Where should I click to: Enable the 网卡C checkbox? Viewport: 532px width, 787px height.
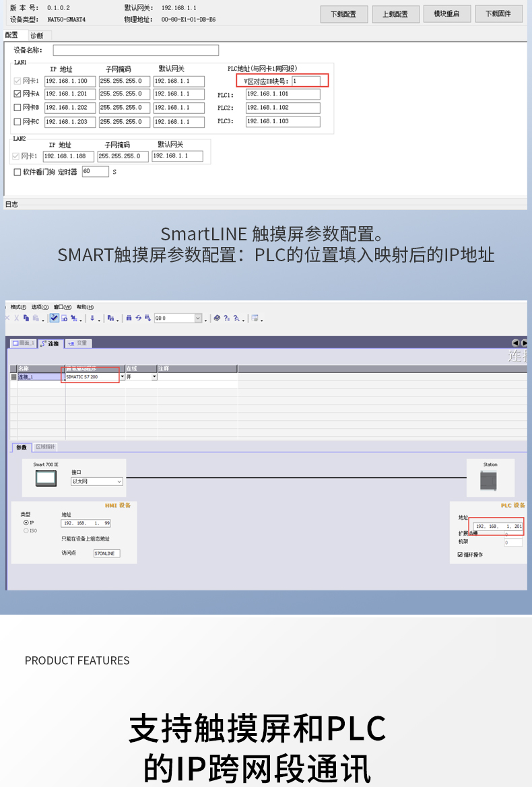(x=18, y=121)
